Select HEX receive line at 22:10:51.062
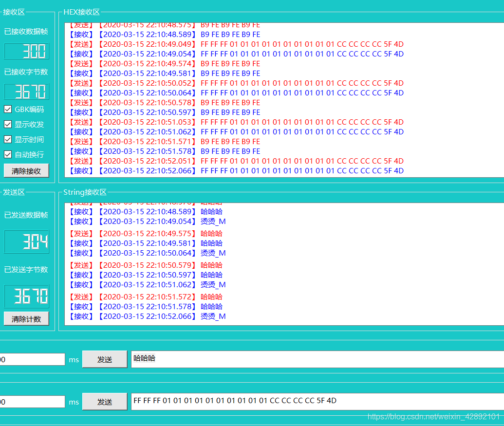 pyautogui.click(x=237, y=131)
